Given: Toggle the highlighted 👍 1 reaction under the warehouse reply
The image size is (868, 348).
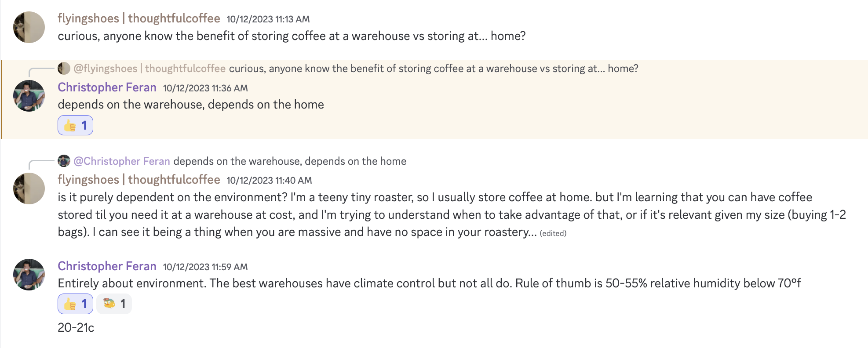Looking at the screenshot, I should coord(75,125).
